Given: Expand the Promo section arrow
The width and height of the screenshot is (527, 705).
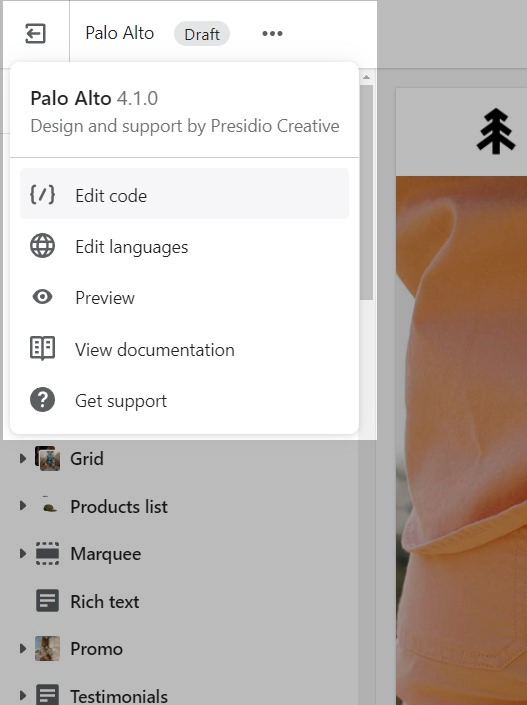Looking at the screenshot, I should coord(22,648).
